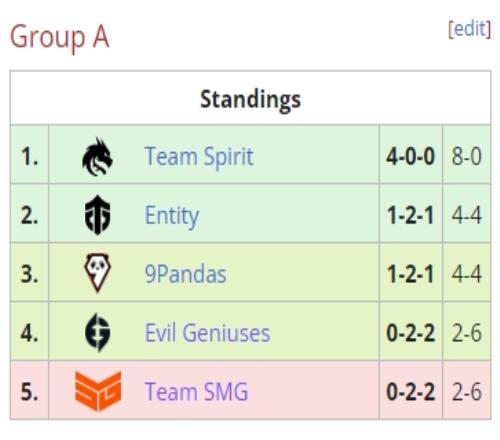This screenshot has height=440, width=500.
Task: Select Team Spirit's 4-0-0 series record
Action: coord(411,156)
